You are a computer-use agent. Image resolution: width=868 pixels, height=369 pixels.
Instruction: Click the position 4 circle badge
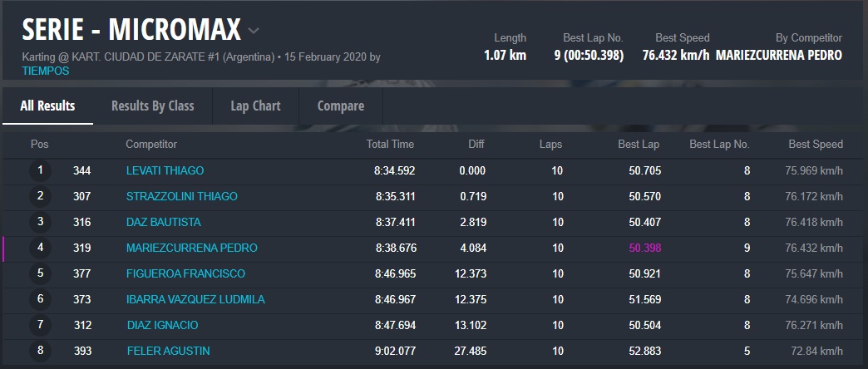click(x=40, y=248)
